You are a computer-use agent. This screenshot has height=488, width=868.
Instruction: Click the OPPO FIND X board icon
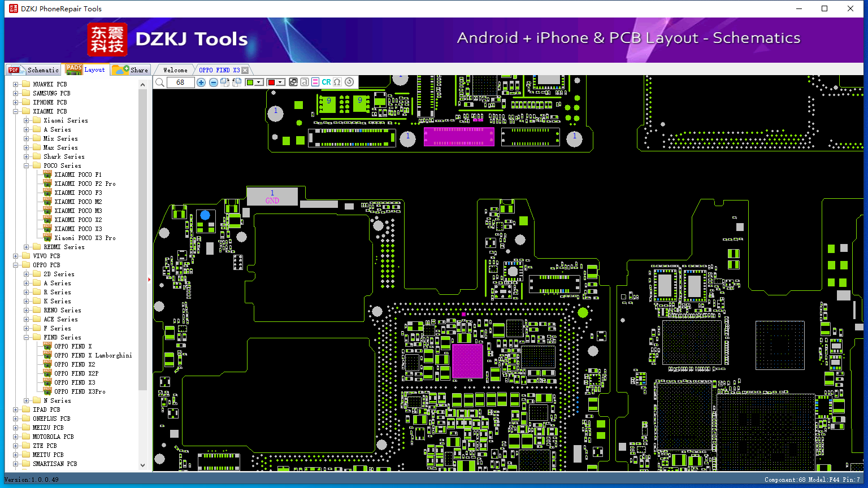[x=47, y=346]
